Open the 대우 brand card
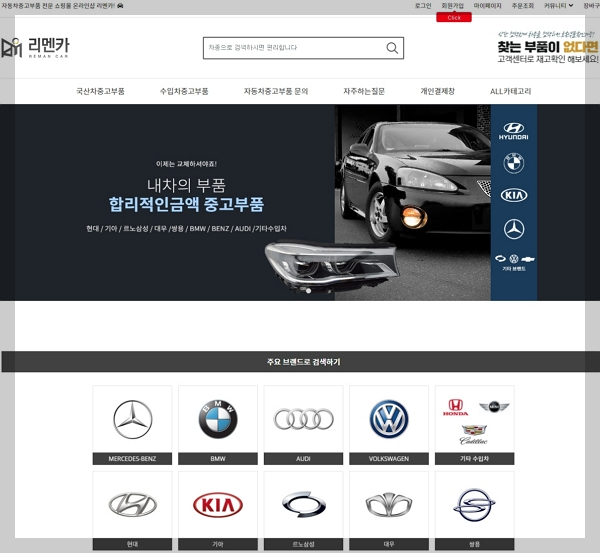The height and width of the screenshot is (553, 600). [389, 511]
